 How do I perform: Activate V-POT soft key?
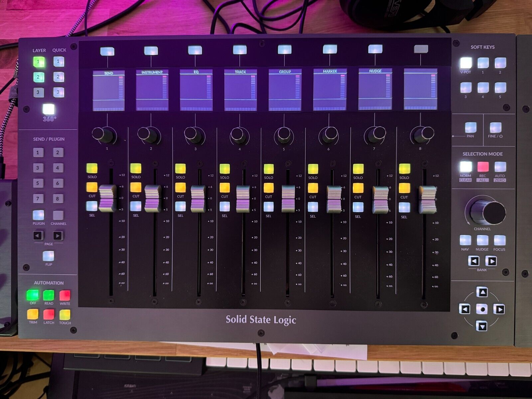click(x=466, y=63)
